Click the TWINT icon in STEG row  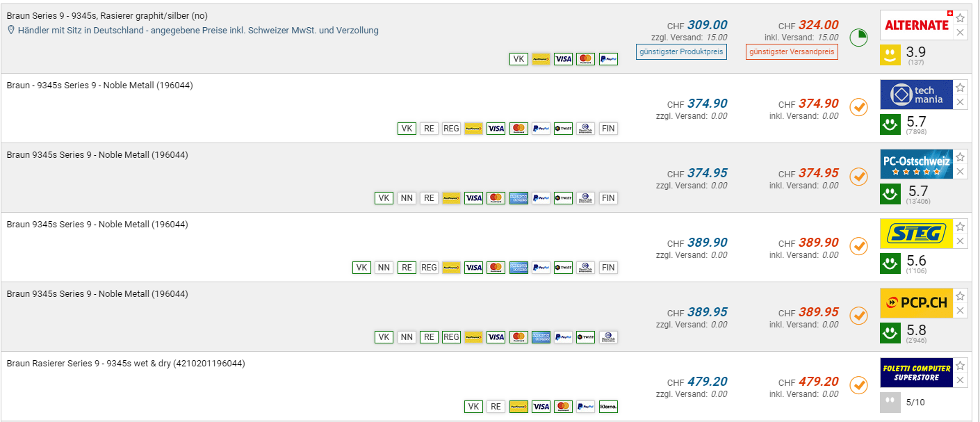tap(563, 268)
